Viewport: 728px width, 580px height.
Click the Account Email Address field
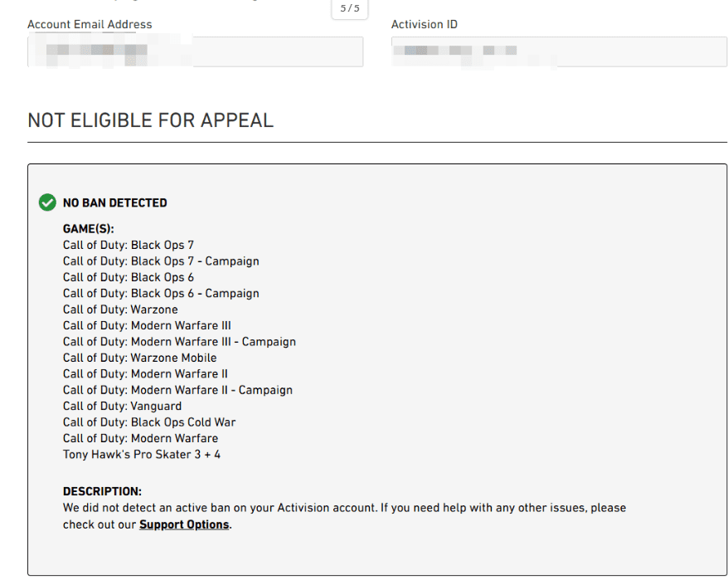(195, 51)
